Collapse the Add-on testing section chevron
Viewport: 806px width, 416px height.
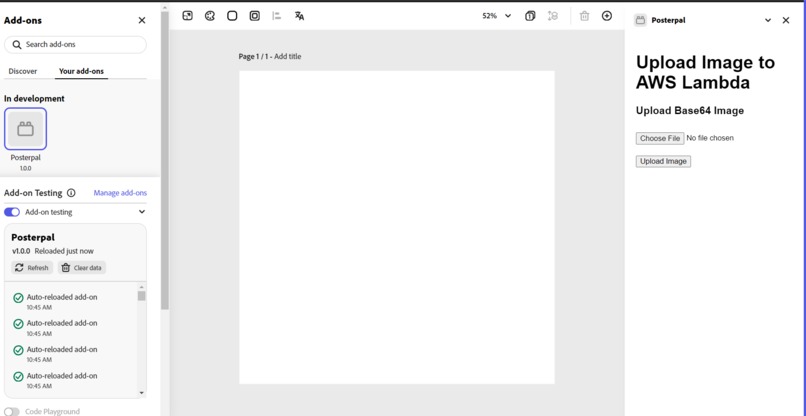(142, 212)
